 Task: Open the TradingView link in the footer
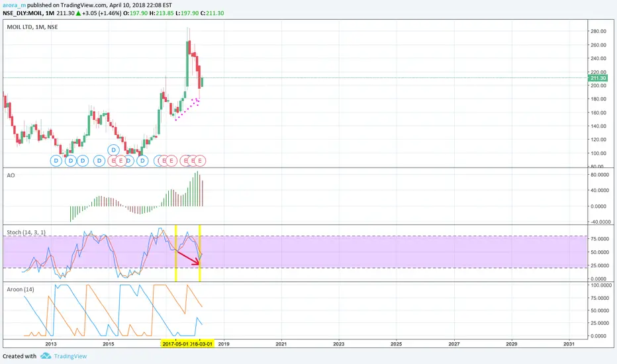coord(70,356)
